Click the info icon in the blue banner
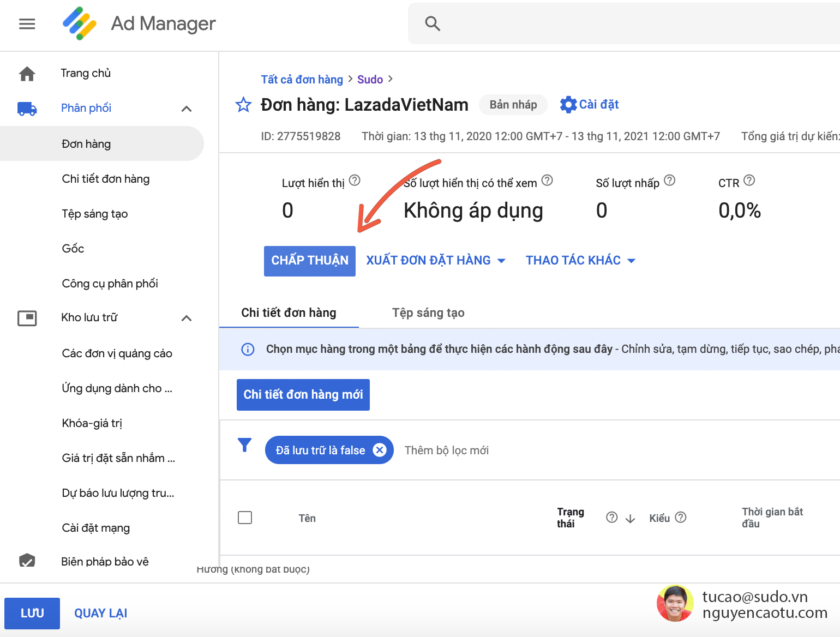The height and width of the screenshot is (637, 840). pyautogui.click(x=248, y=349)
